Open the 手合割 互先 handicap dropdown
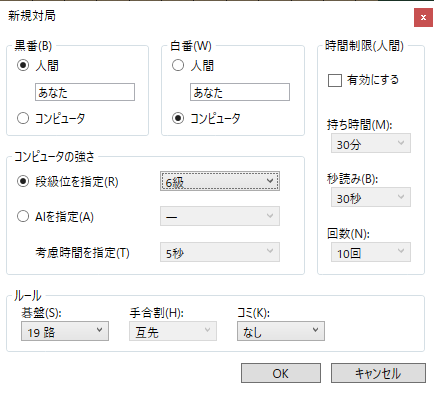Screen dimensions: 434x402 [x=173, y=331]
